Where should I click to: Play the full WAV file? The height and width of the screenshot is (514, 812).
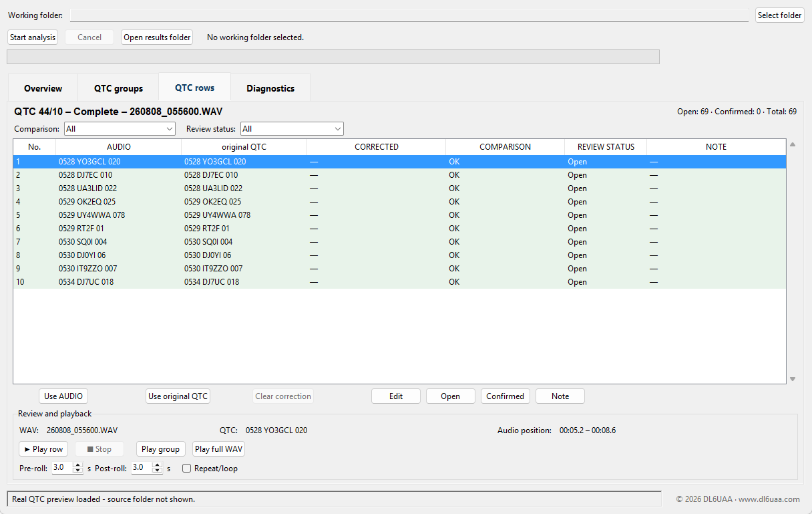(219, 449)
